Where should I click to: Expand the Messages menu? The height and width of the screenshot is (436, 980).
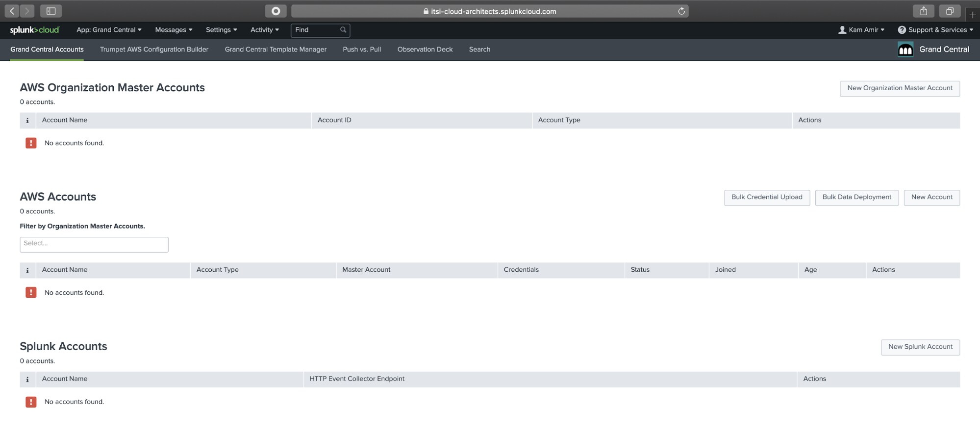tap(174, 30)
